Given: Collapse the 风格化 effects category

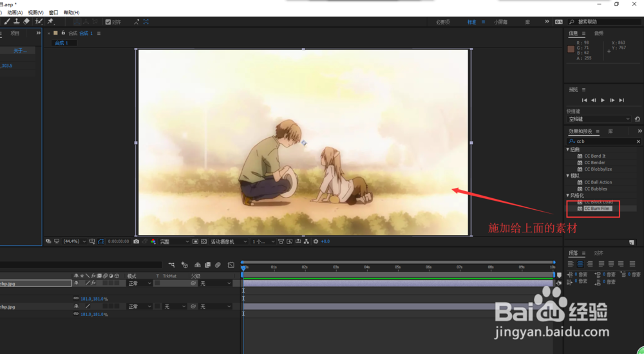Looking at the screenshot, I should [x=568, y=196].
